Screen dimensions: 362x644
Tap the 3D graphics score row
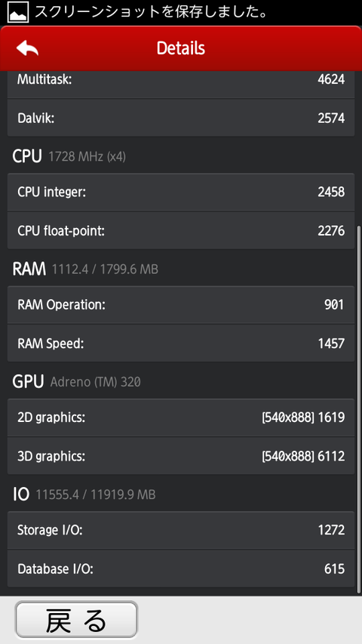(181, 456)
